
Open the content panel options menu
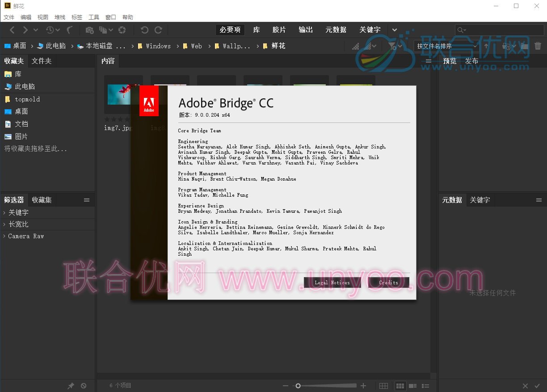click(x=429, y=61)
